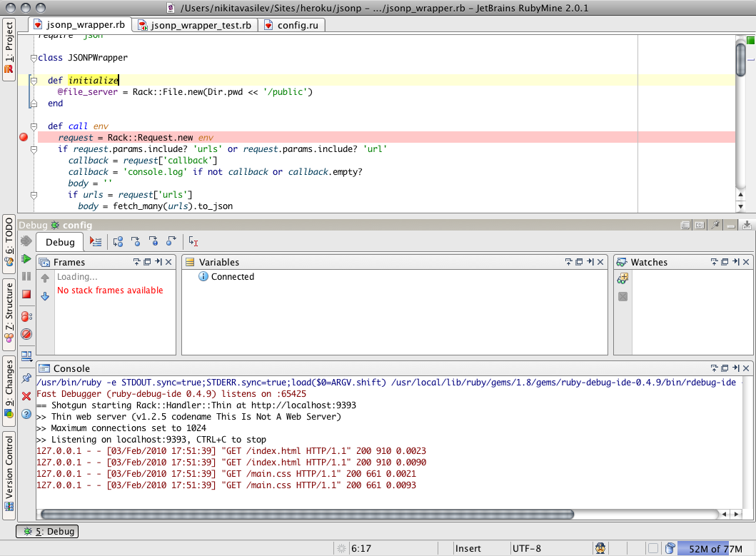Screen dimensions: 756x556
Task: Select the Debug tab in the debugger panel
Action: (x=60, y=242)
